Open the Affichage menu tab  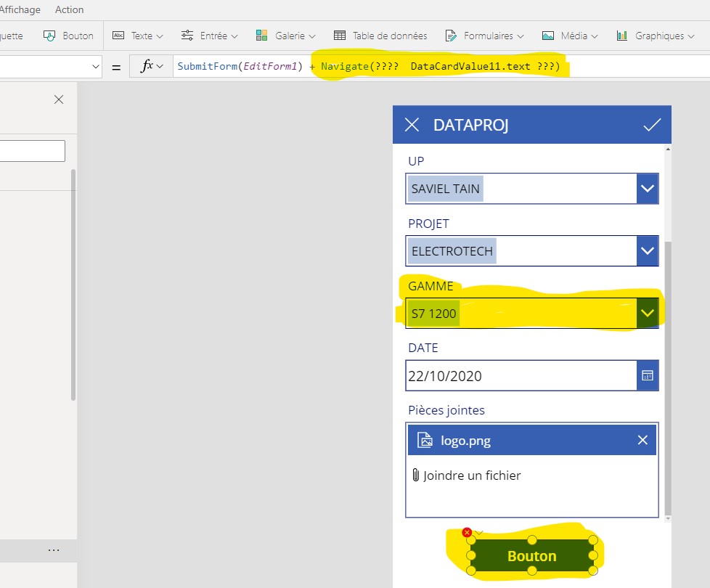click(20, 9)
